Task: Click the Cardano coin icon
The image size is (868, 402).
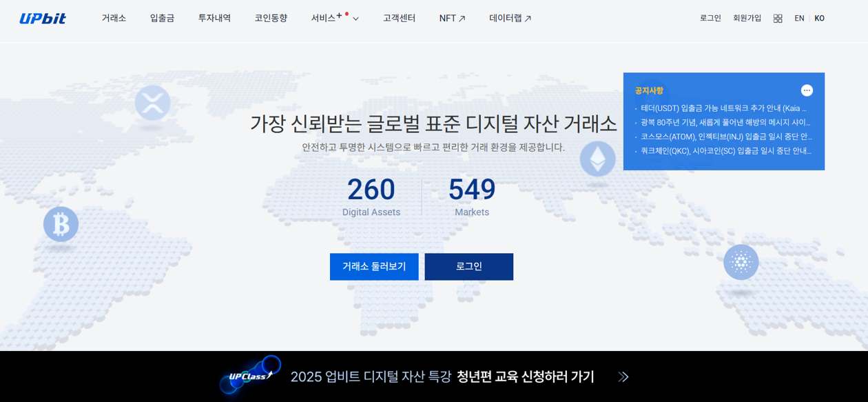Action: click(x=741, y=262)
